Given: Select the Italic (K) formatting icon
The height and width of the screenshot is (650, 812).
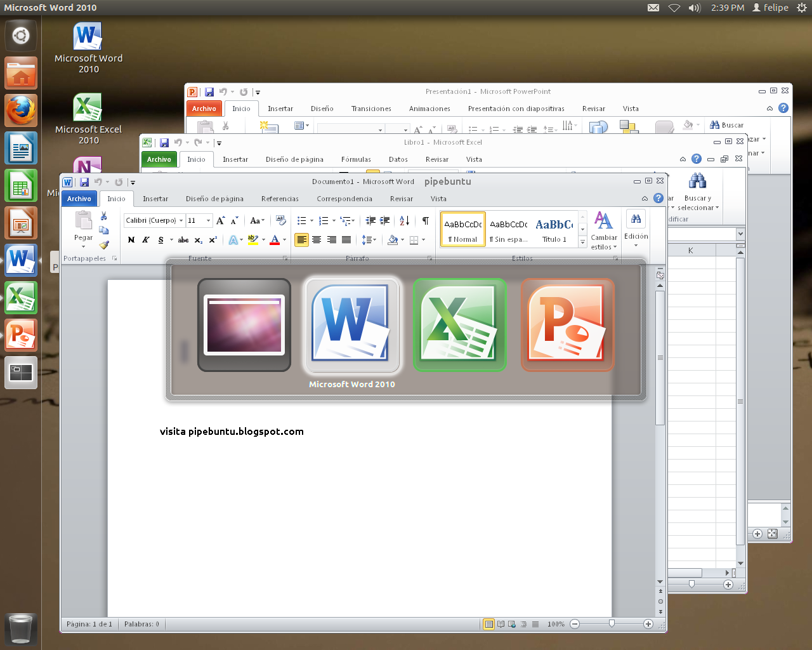Looking at the screenshot, I should tap(146, 240).
